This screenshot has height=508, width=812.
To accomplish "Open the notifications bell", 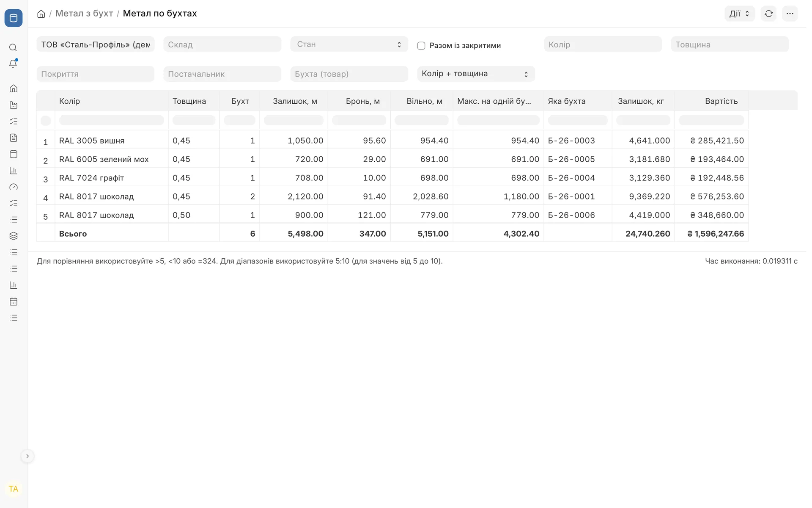I will 14,63.
